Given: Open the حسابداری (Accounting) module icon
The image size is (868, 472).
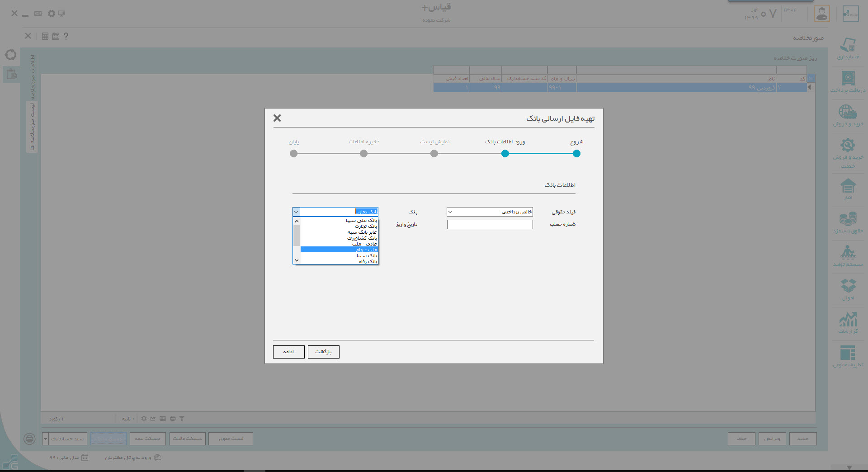Looking at the screenshot, I should [x=848, y=45].
